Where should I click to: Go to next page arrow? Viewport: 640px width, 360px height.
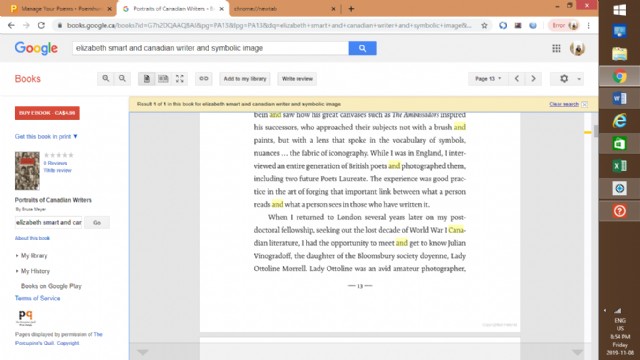click(533, 78)
